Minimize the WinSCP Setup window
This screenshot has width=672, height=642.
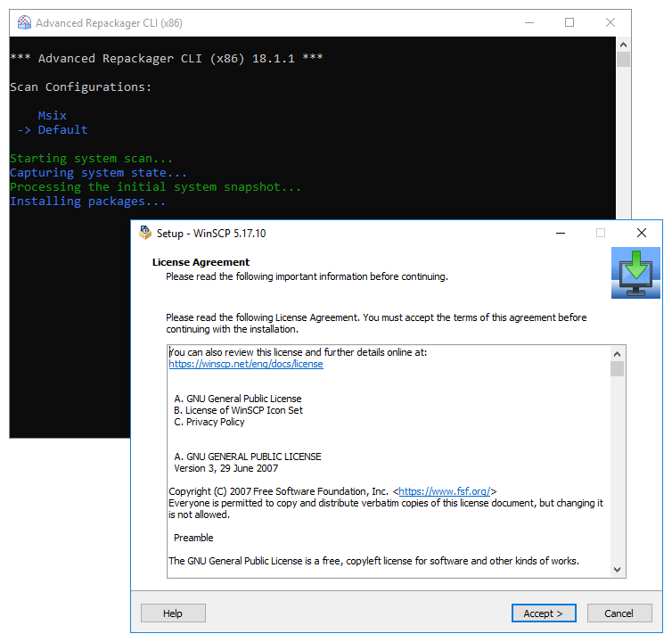coord(561,233)
